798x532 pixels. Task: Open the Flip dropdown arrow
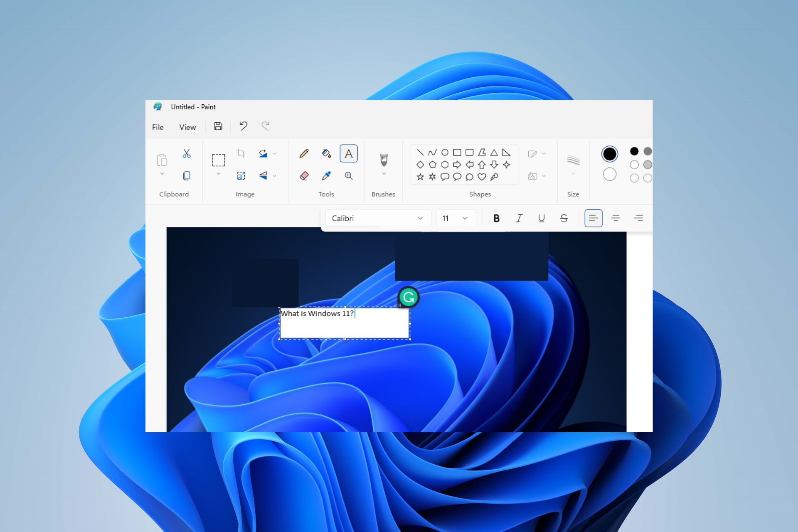(274, 176)
